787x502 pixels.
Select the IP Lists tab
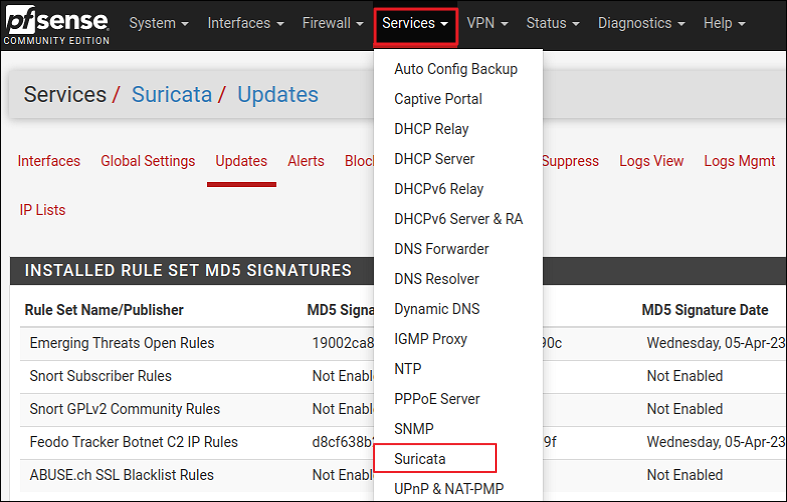click(42, 210)
